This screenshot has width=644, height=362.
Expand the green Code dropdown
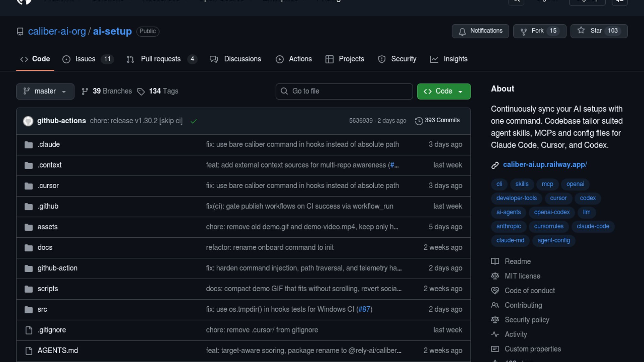[x=443, y=91]
